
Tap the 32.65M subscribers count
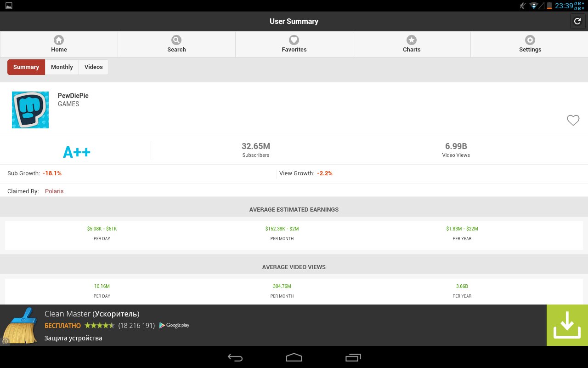coord(256,146)
